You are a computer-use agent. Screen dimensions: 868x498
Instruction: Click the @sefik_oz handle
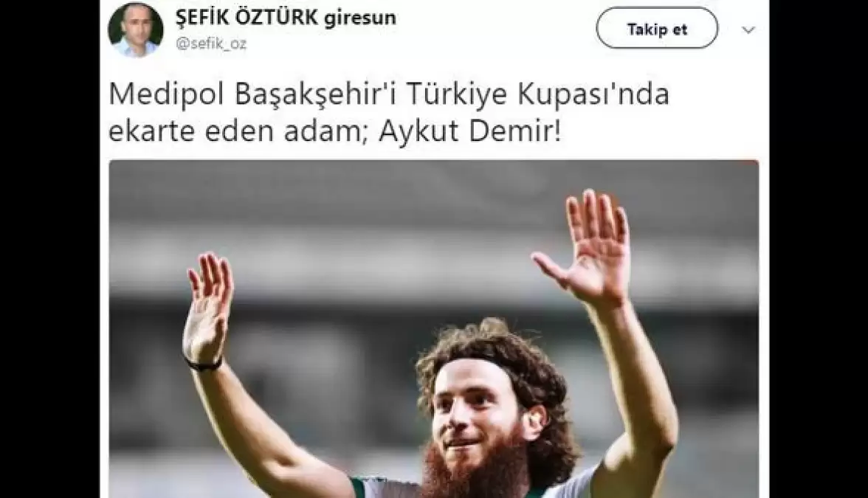(x=211, y=43)
